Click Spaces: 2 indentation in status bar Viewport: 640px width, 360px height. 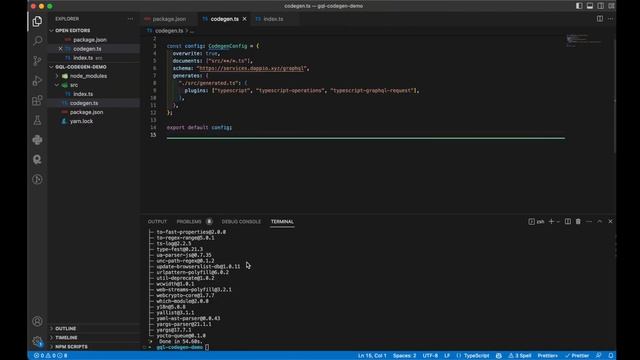tap(404, 356)
